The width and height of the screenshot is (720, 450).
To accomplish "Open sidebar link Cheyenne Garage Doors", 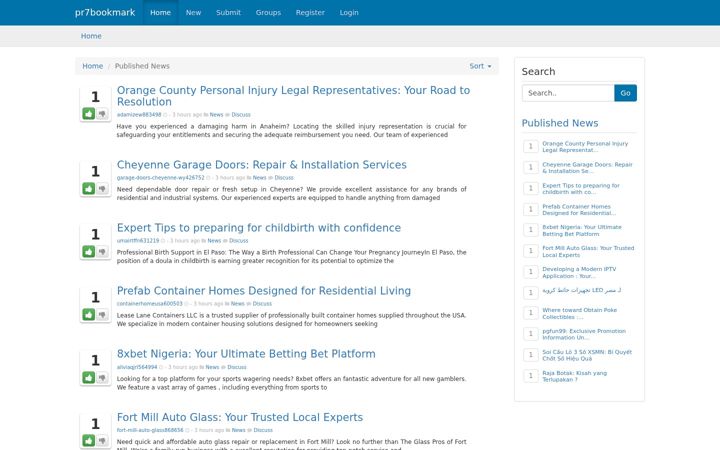I will pos(587,168).
